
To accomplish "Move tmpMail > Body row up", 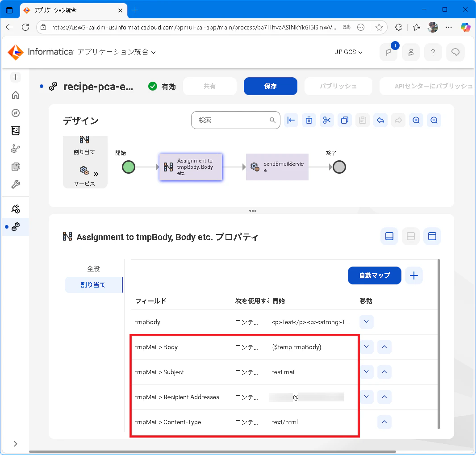I will (x=384, y=346).
